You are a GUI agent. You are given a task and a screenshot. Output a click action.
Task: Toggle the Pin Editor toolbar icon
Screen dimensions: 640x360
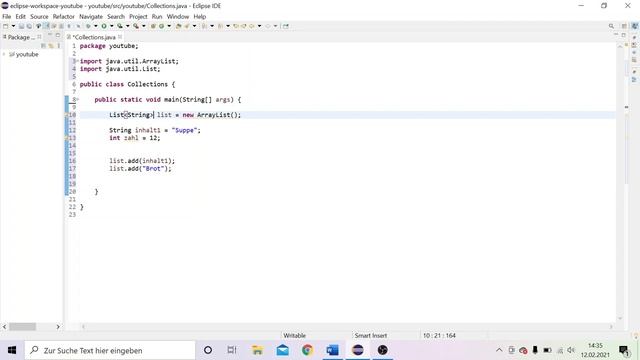pos(286,26)
